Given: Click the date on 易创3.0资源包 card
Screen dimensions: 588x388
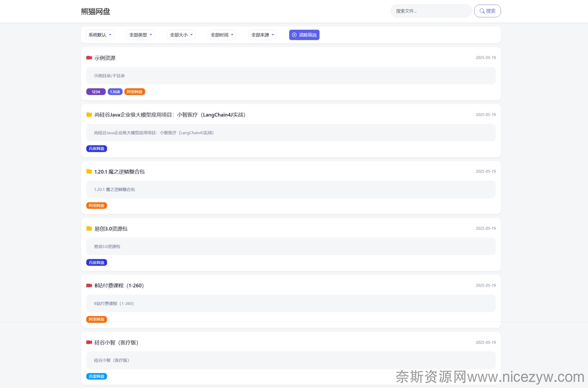Looking at the screenshot, I should (486, 229).
